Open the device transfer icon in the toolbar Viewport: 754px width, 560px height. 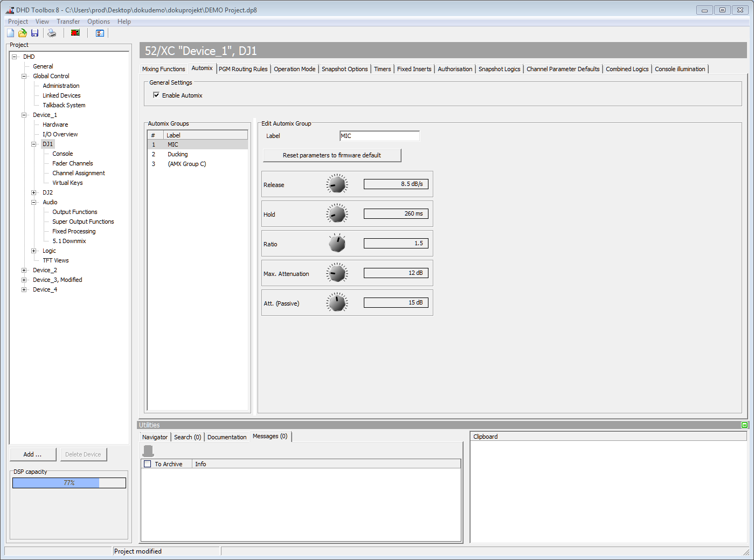pyautogui.click(x=75, y=33)
